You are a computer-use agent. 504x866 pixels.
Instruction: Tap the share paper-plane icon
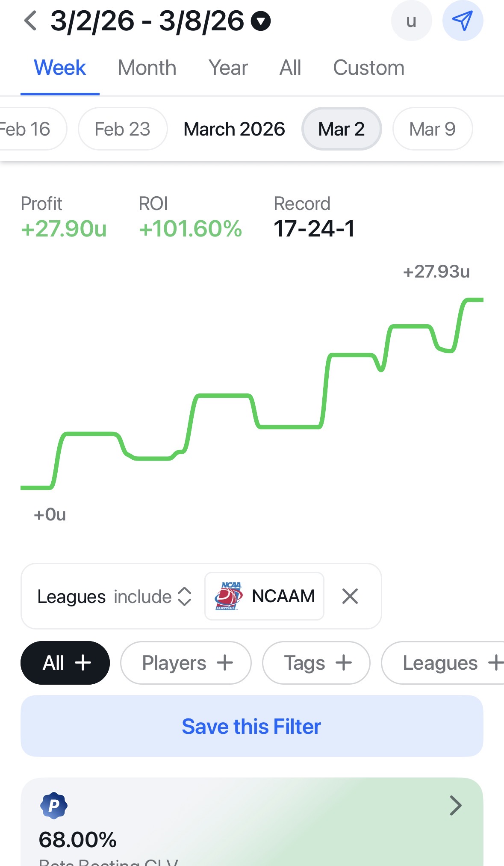tap(463, 21)
